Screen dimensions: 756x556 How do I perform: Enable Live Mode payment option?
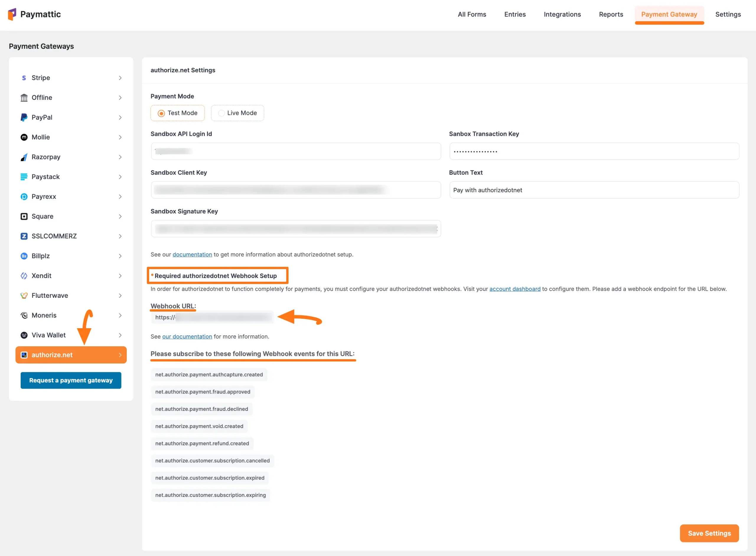pyautogui.click(x=221, y=113)
